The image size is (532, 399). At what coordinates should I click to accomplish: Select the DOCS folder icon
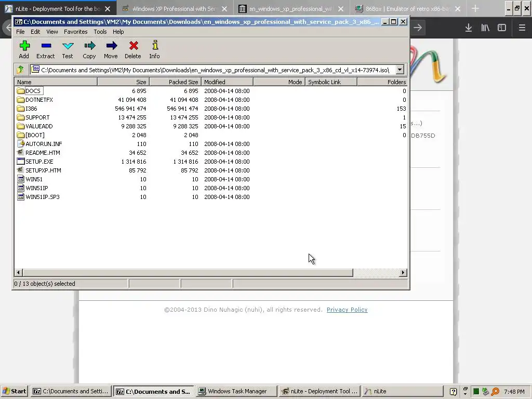click(x=21, y=91)
